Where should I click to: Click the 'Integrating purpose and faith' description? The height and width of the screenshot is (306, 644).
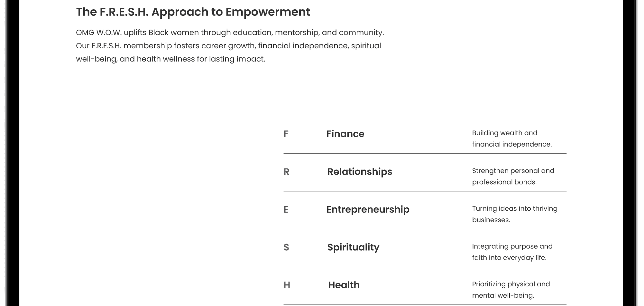[512, 252]
